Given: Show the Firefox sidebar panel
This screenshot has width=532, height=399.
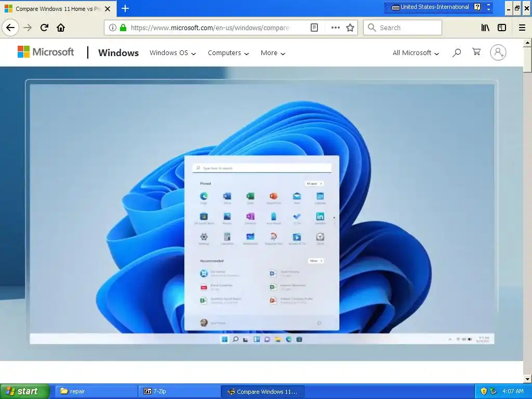Looking at the screenshot, I should point(502,28).
